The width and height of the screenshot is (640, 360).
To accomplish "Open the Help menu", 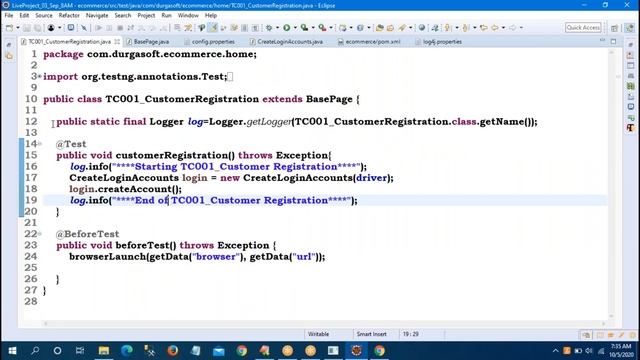I will tap(211, 16).
